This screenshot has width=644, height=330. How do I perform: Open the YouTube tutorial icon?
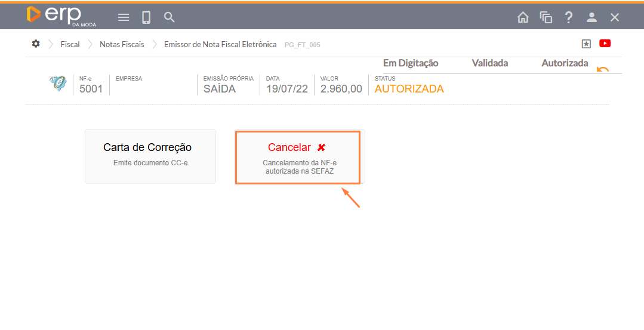[x=605, y=44]
